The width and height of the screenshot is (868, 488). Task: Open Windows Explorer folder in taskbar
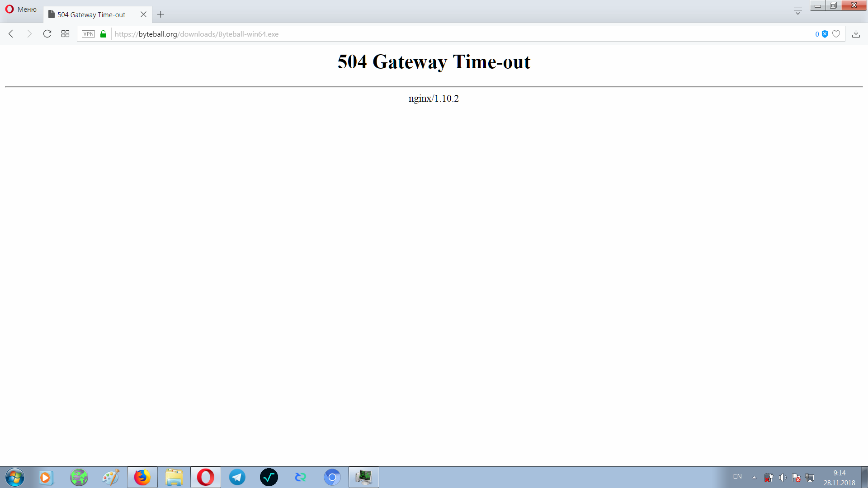pyautogui.click(x=174, y=477)
